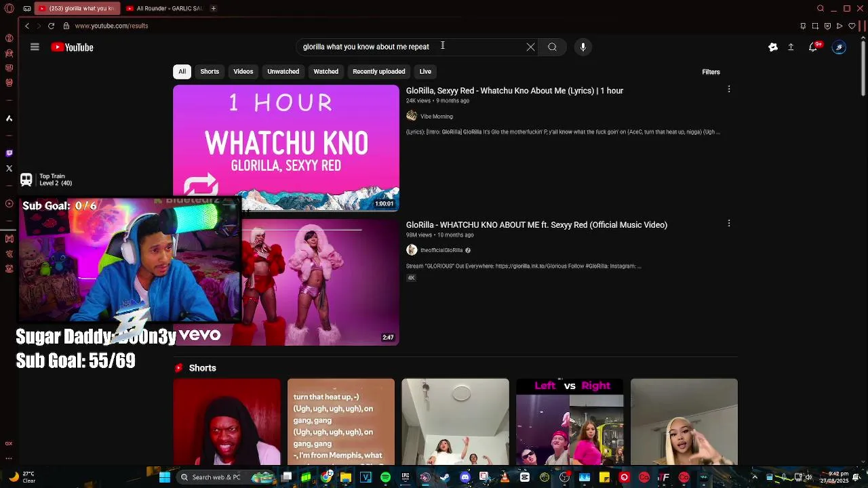Open Opera GX Corner tab icon

pyautogui.click(x=26, y=8)
